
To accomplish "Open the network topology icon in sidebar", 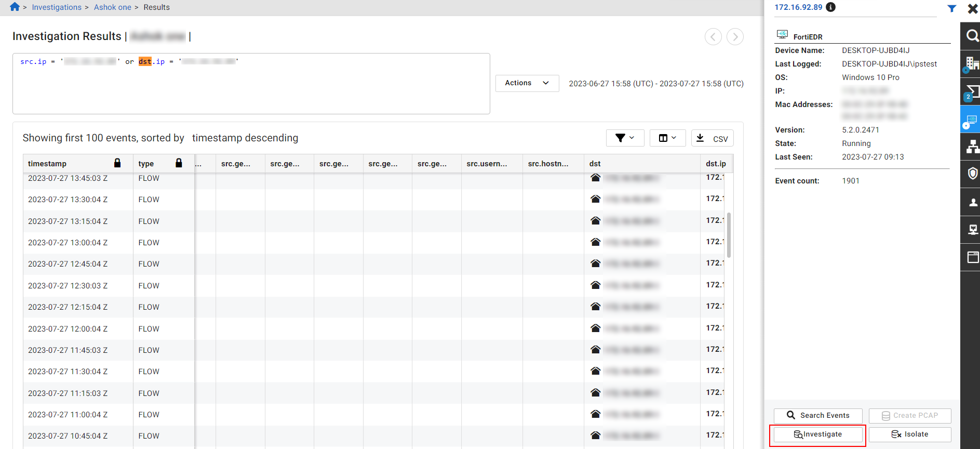I will click(x=972, y=147).
